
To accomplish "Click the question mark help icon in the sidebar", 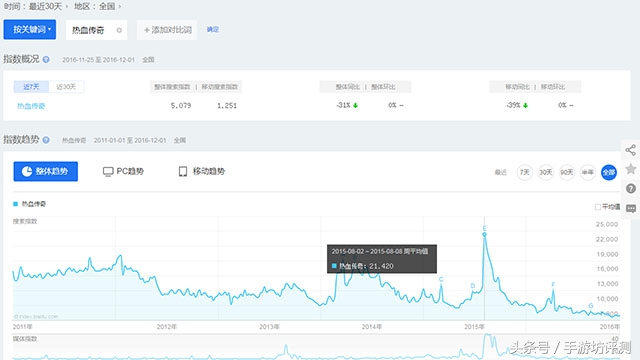I will [x=631, y=189].
